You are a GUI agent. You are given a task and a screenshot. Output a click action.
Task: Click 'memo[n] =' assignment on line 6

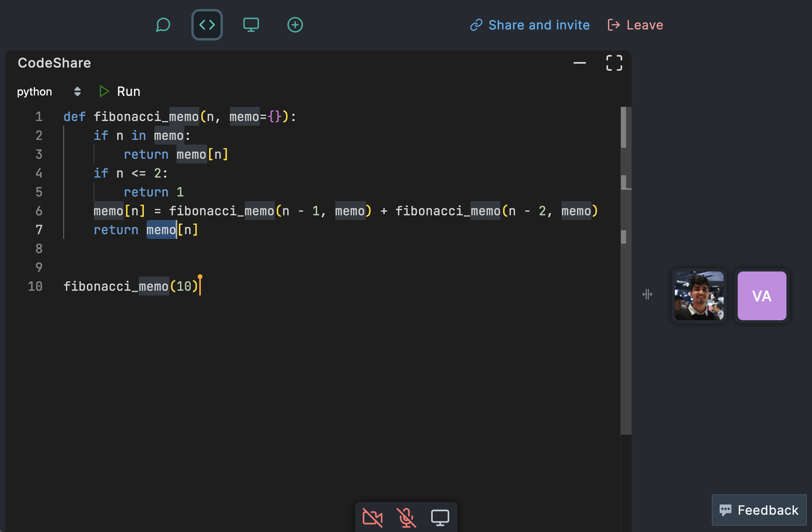coord(128,211)
